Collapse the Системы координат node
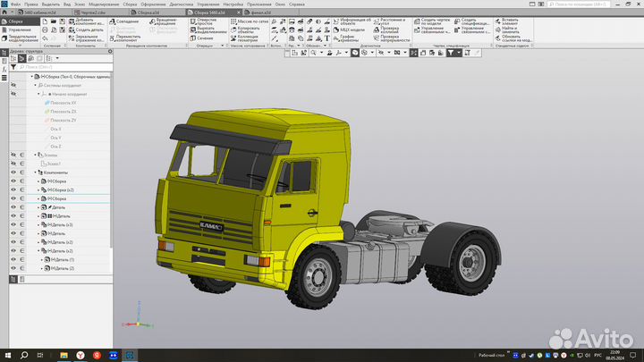Viewport: 644px width, 362px height. click(x=36, y=85)
